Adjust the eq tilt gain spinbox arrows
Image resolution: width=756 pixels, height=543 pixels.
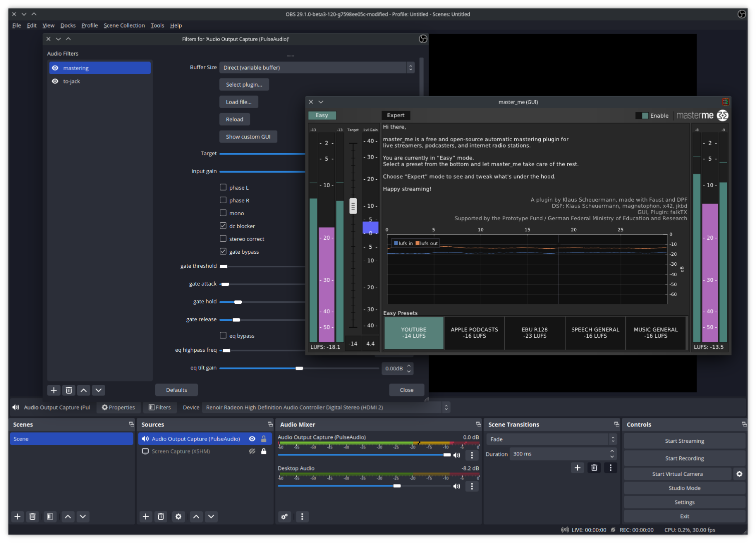409,368
